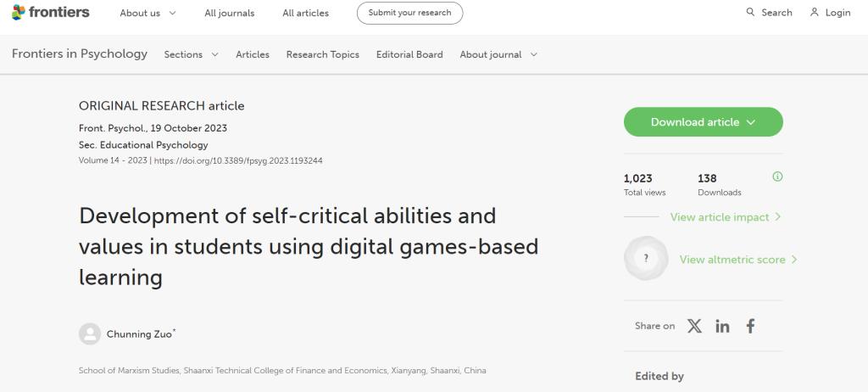
Task: Open the Research Topics tab
Action: pos(322,54)
